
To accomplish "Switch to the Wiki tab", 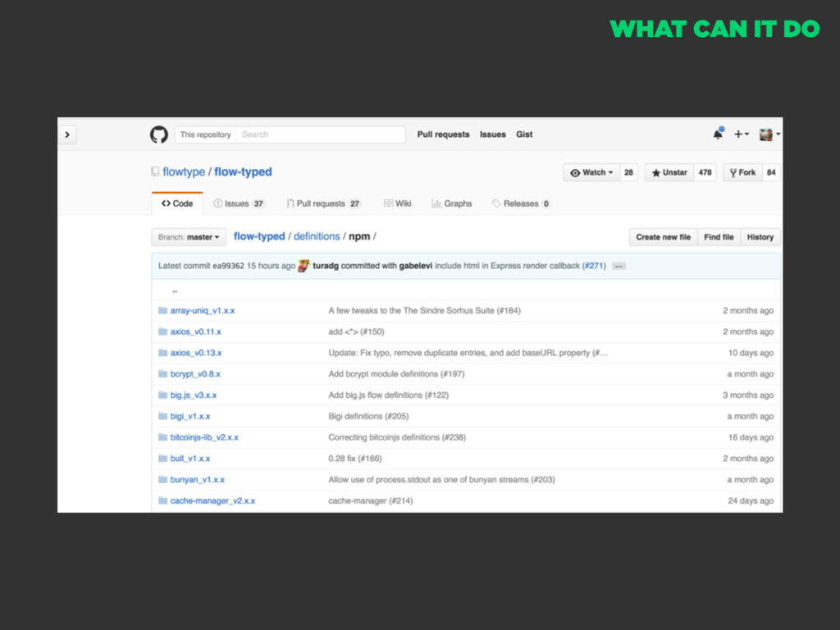I will click(x=398, y=203).
